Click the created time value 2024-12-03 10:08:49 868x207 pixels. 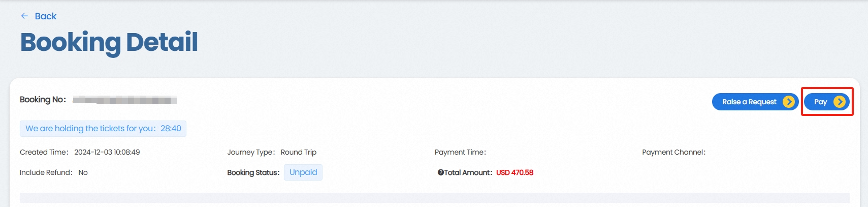[x=107, y=152]
